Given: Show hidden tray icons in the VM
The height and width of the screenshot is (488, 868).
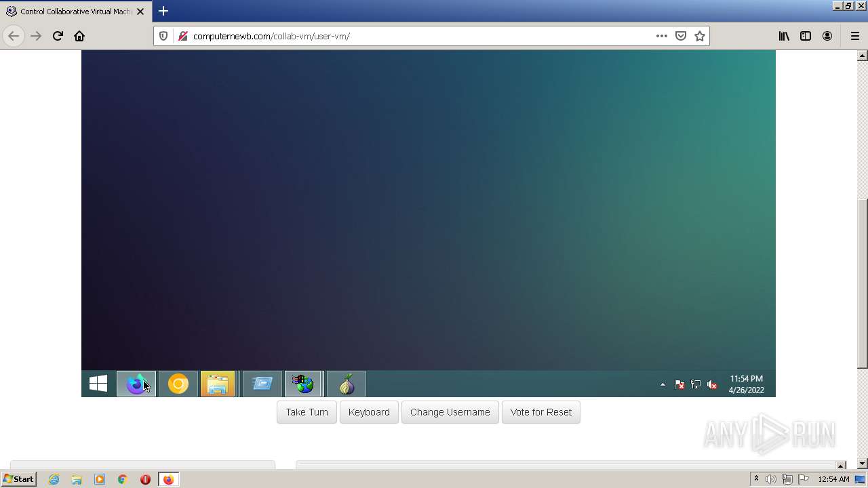Looking at the screenshot, I should (663, 385).
